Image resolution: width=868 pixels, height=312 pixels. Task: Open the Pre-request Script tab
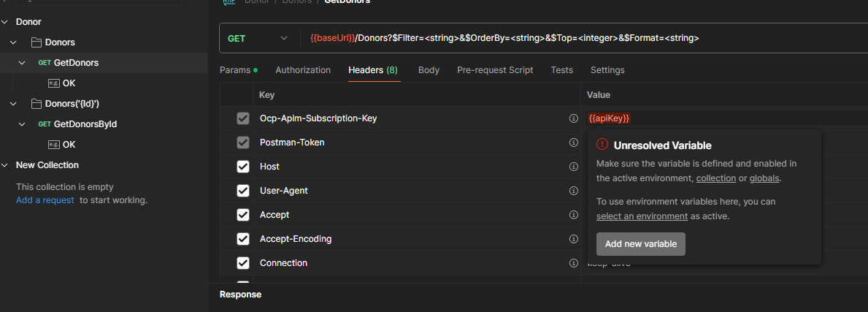495,70
